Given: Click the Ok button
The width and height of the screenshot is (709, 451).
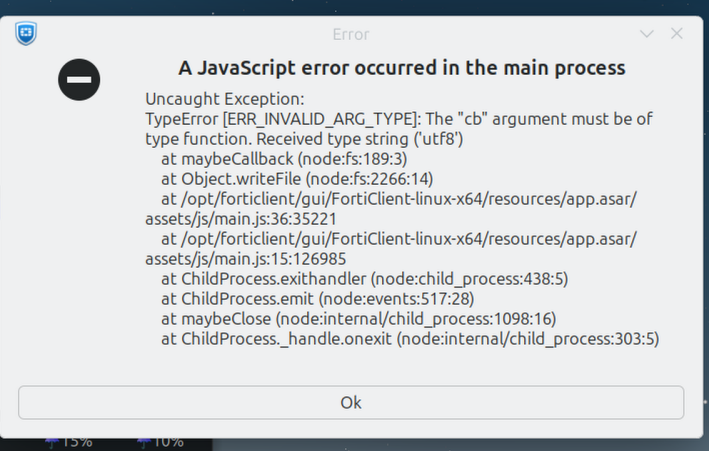Looking at the screenshot, I should click(x=351, y=402).
